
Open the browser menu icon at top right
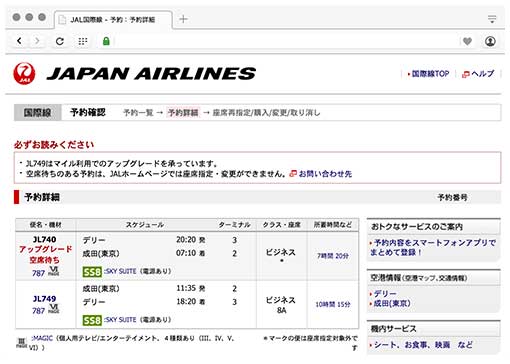point(492,19)
